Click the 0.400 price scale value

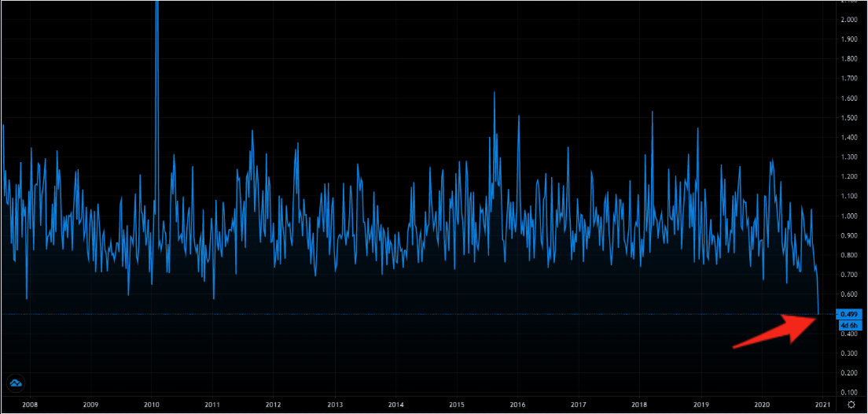point(848,335)
